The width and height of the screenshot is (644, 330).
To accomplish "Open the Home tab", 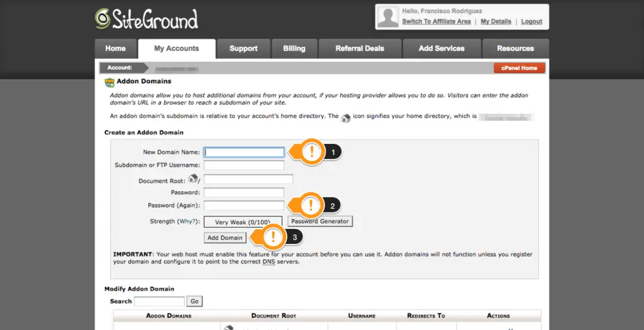I will click(116, 48).
